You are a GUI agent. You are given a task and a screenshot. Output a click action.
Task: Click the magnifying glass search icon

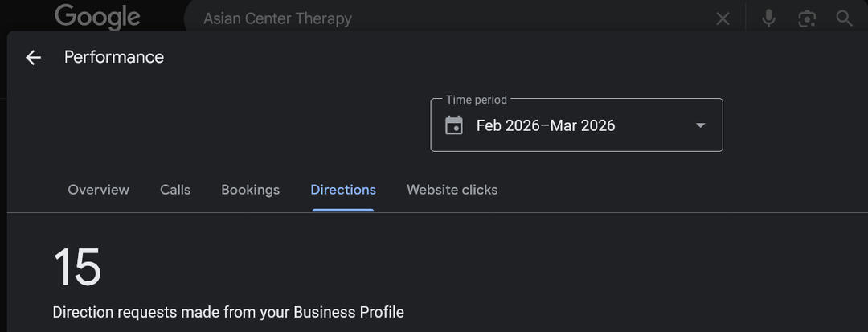point(844,18)
